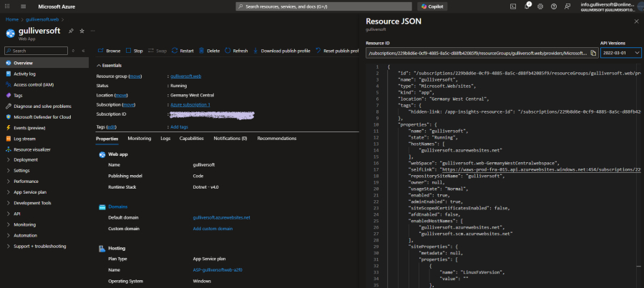Open the API Versions dropdown
Screen dimensions: 644x288
pyautogui.click(x=619, y=53)
